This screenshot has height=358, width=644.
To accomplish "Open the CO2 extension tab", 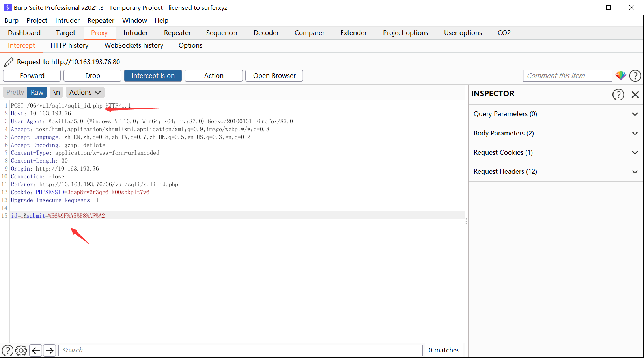I will pyautogui.click(x=504, y=33).
